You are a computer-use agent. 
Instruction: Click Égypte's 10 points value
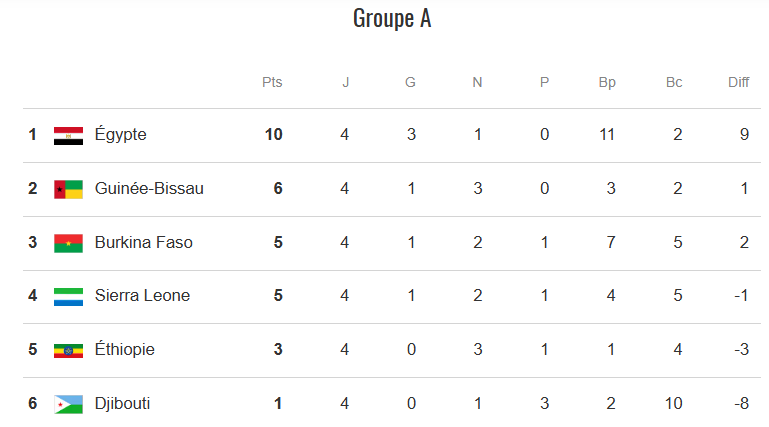point(274,135)
